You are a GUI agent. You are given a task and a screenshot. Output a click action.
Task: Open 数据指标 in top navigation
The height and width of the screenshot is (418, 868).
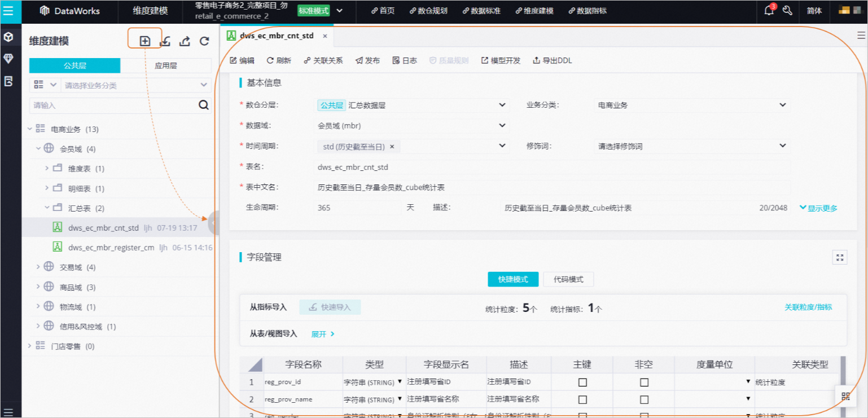click(x=588, y=11)
